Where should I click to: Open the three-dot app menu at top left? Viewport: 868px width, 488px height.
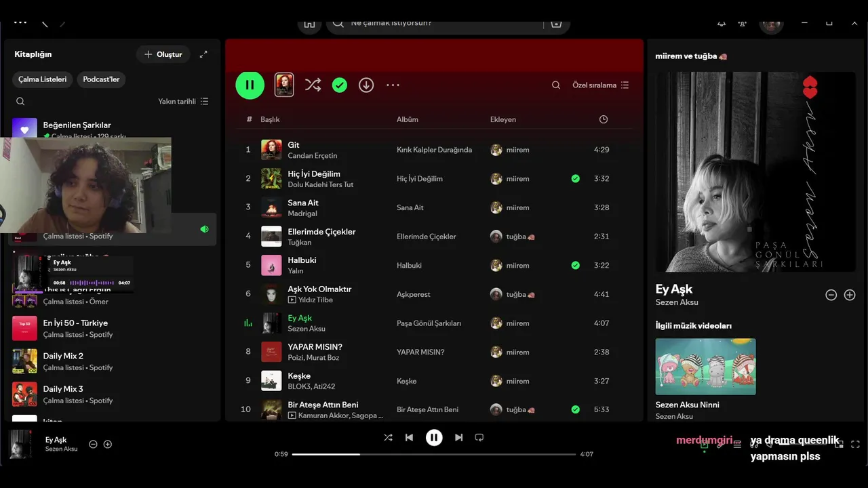20,22
